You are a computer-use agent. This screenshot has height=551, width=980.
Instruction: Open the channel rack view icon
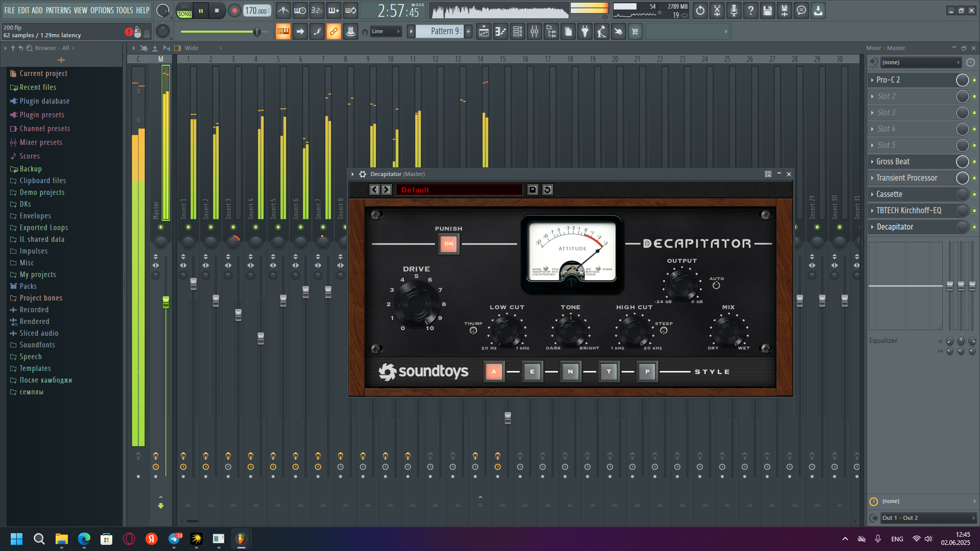coord(518,32)
